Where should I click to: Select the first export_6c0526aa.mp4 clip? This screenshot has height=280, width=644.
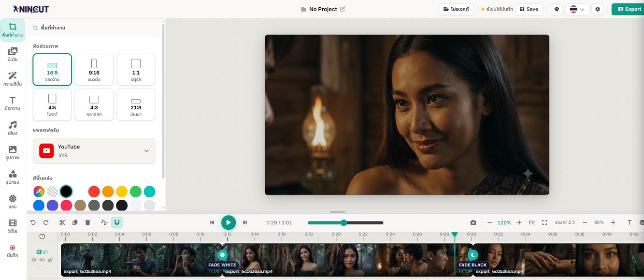point(141,260)
